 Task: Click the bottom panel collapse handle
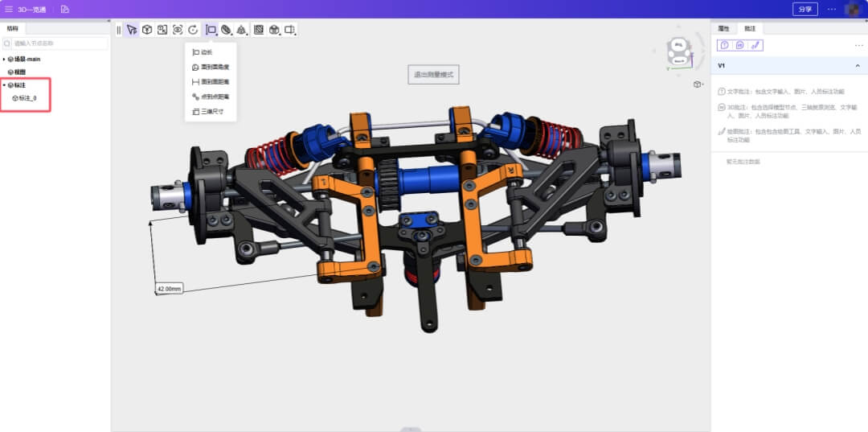(410, 430)
